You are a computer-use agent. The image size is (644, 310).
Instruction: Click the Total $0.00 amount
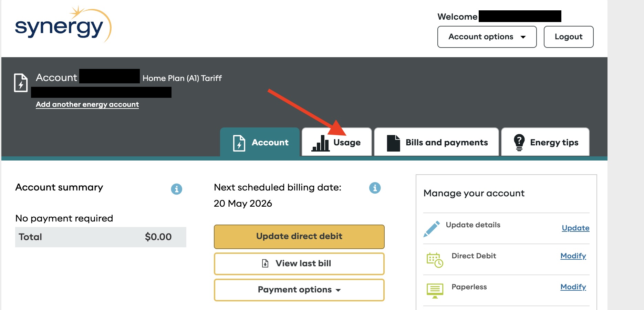(158, 237)
